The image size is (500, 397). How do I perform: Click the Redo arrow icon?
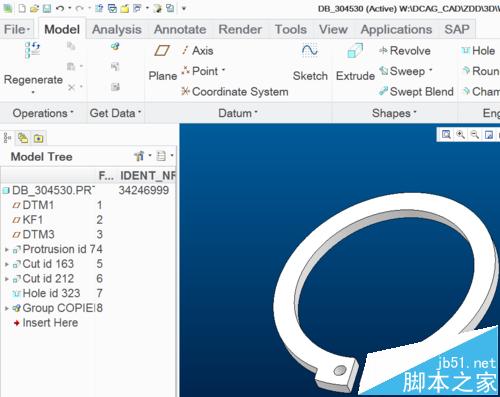(x=79, y=8)
